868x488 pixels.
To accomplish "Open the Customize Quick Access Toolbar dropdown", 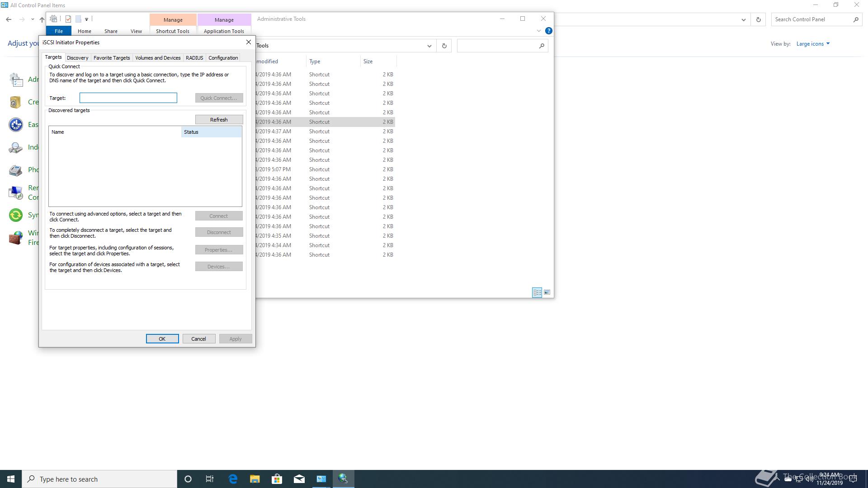I will [x=86, y=19].
